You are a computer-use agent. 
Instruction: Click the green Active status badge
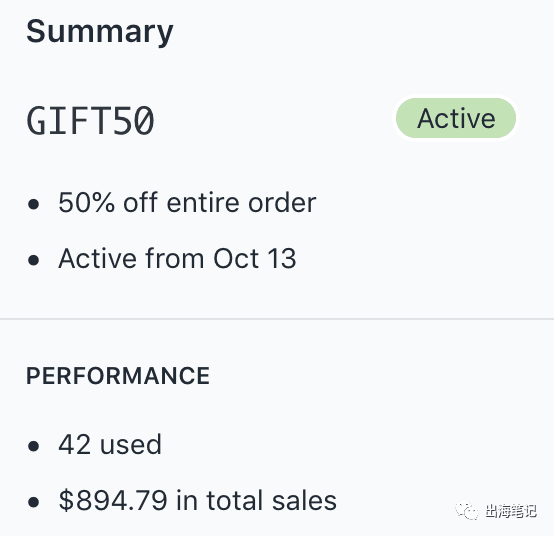(x=456, y=118)
